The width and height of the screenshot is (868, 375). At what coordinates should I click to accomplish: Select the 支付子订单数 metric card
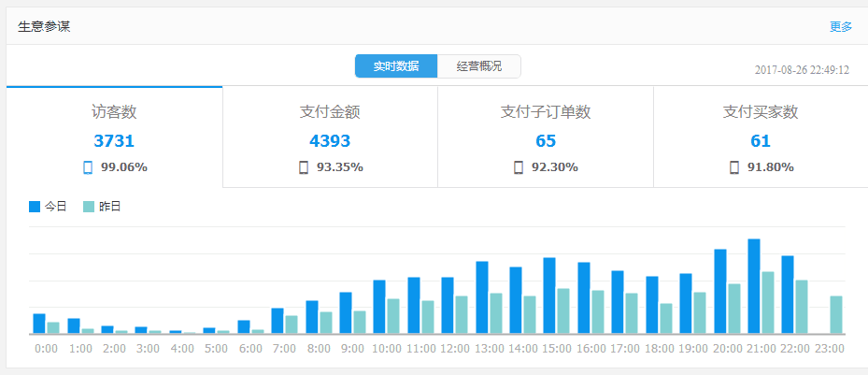pos(546,137)
